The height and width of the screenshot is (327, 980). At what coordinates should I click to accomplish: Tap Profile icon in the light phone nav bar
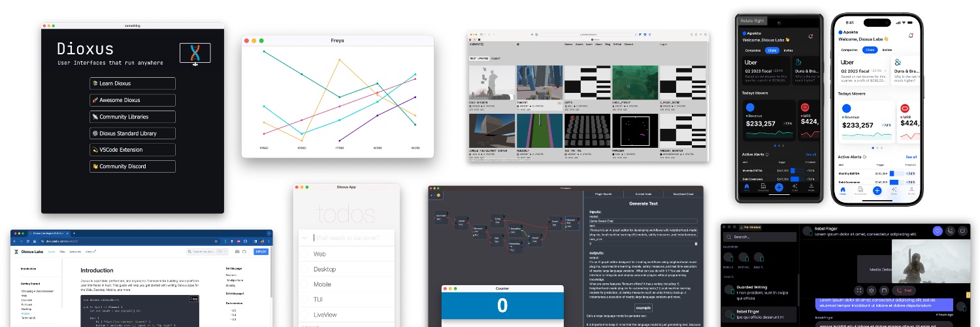pyautogui.click(x=911, y=191)
